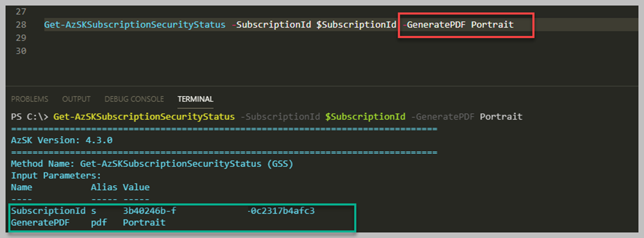The height and width of the screenshot is (238, 644).
Task: Click the Value column header in output
Action: [x=136, y=187]
